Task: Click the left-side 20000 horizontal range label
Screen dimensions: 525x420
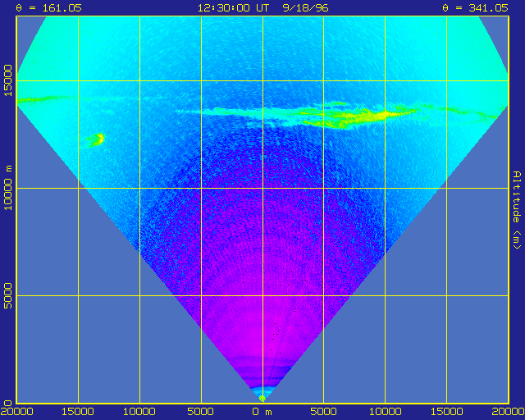Action: tap(17, 412)
